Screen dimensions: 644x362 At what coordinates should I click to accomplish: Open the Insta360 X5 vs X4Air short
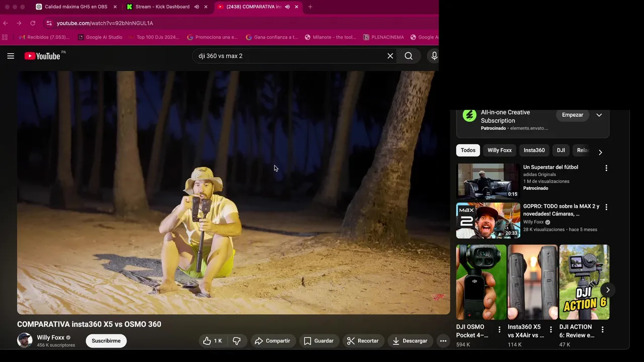point(532,282)
